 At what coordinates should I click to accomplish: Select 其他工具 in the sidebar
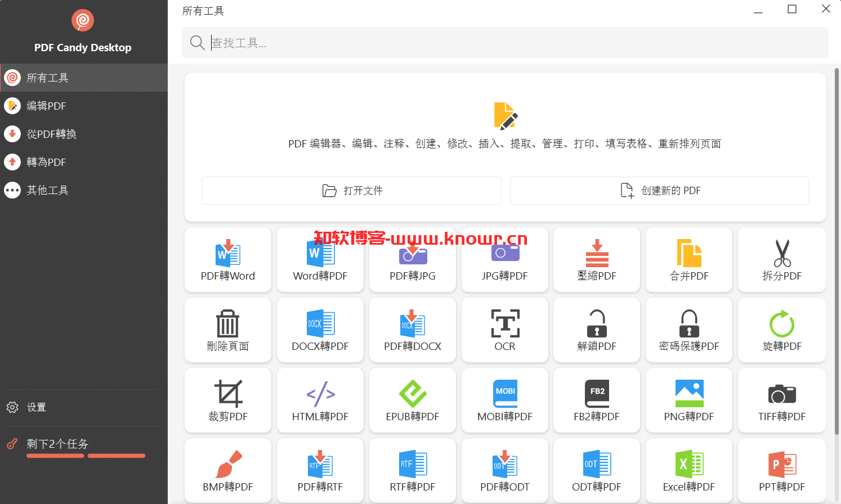[84, 190]
